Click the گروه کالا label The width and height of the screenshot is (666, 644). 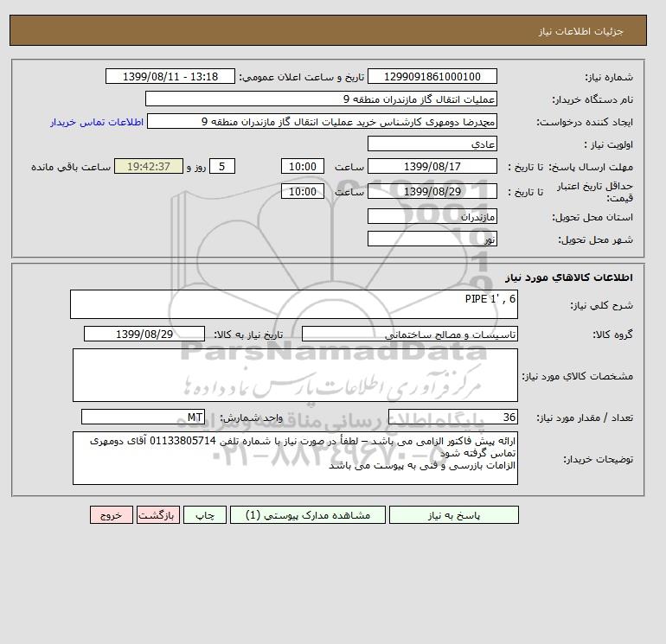click(x=612, y=335)
